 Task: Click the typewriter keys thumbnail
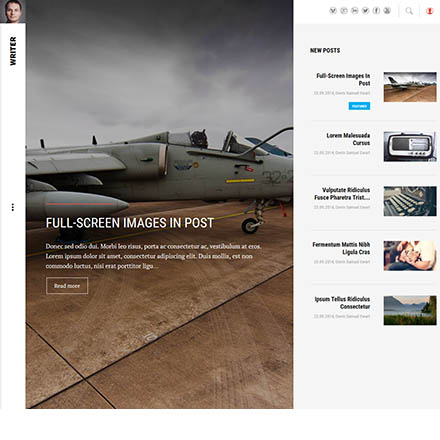pyautogui.click(x=410, y=201)
